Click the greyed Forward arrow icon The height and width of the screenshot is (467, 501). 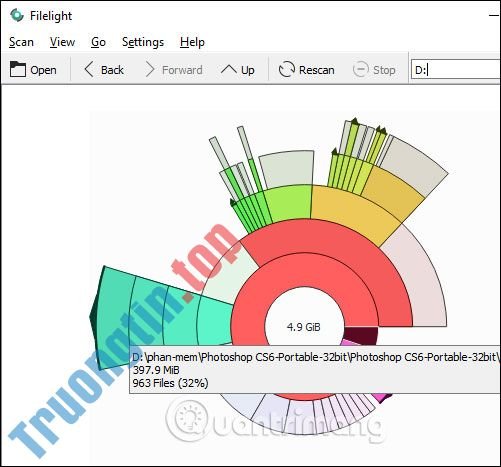(x=150, y=70)
